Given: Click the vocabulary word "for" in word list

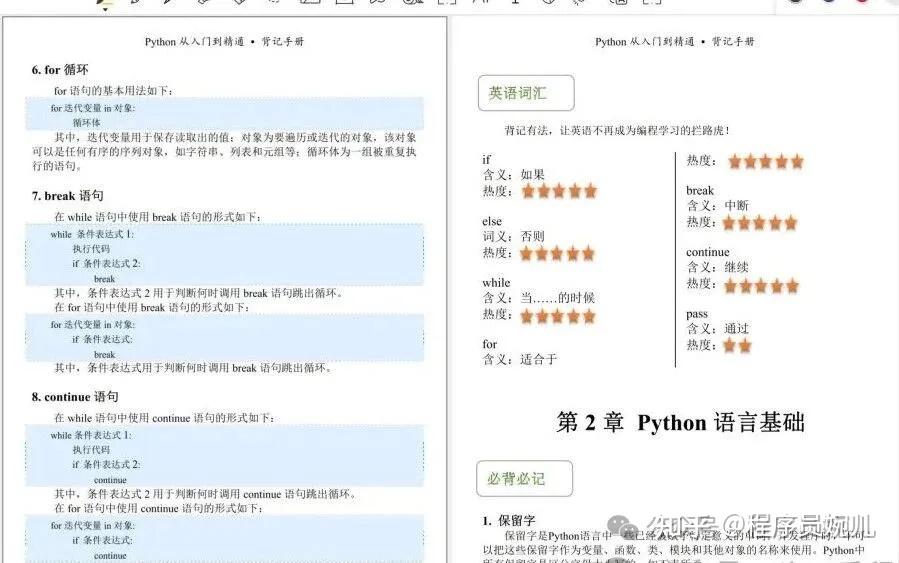Looking at the screenshot, I should pos(489,344).
